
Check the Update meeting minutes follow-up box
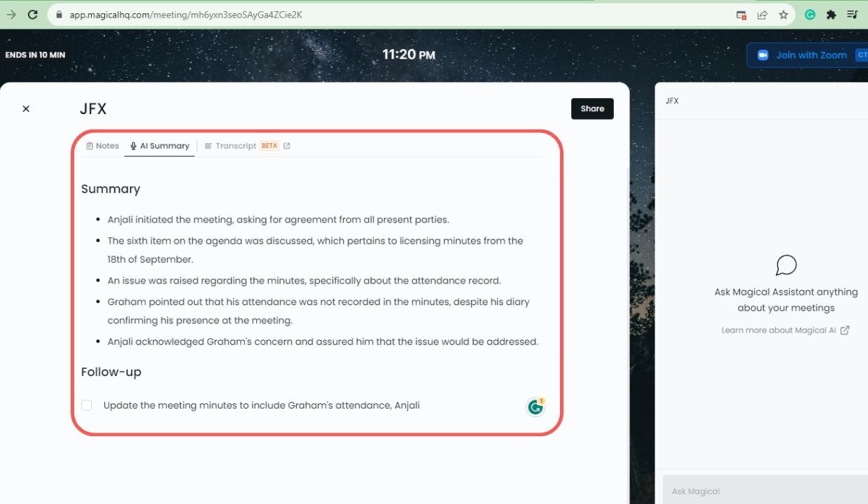pyautogui.click(x=87, y=405)
